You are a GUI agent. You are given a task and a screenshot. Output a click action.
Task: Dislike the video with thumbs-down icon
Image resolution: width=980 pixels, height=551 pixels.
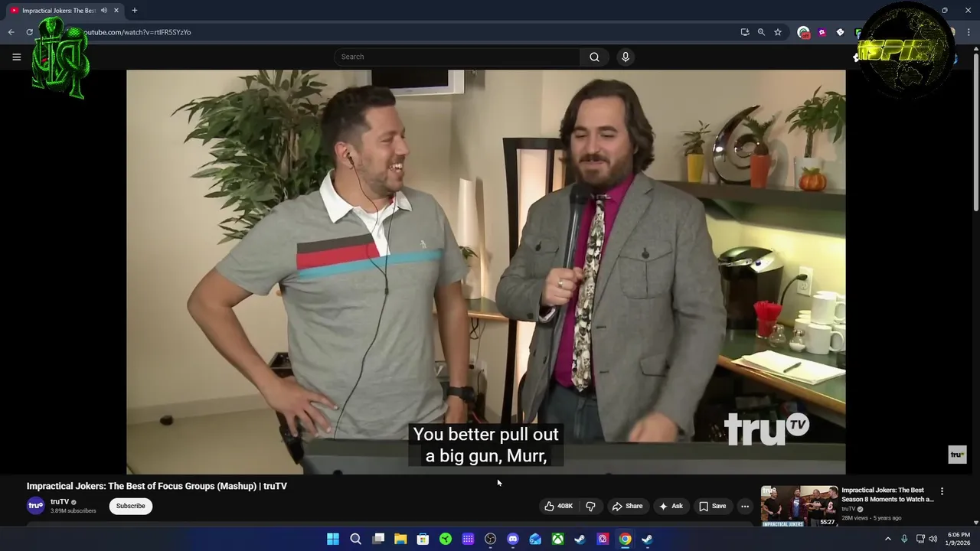coord(590,506)
